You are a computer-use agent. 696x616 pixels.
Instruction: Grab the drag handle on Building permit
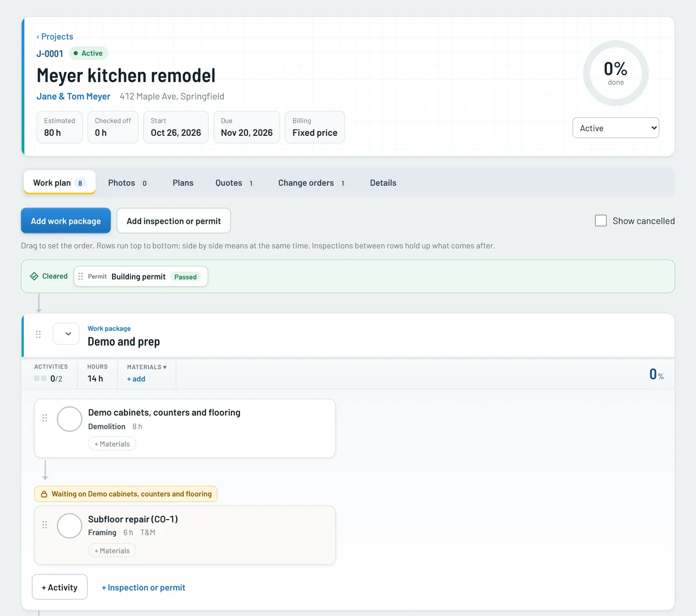81,277
